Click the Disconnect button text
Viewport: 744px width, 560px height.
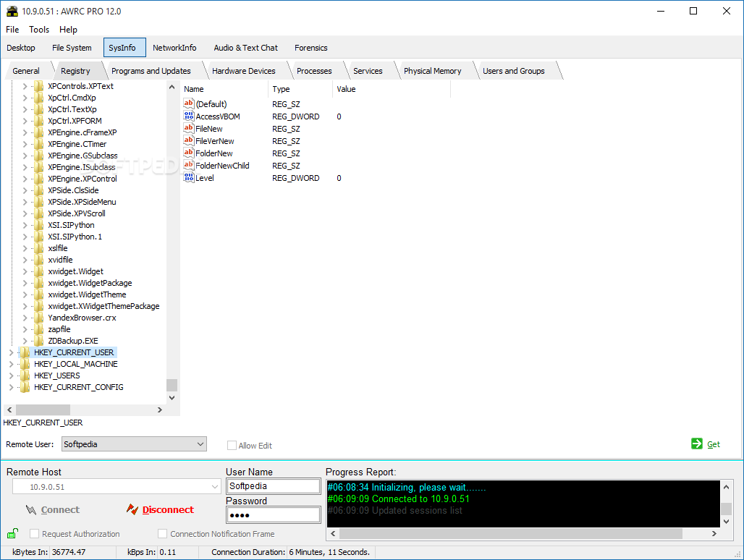[168, 510]
